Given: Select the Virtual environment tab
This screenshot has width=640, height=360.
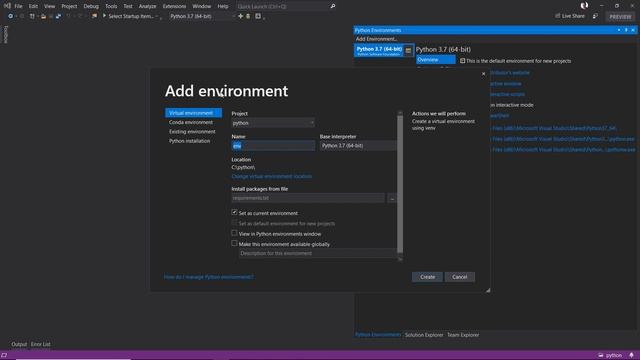Looking at the screenshot, I should 193,113.
